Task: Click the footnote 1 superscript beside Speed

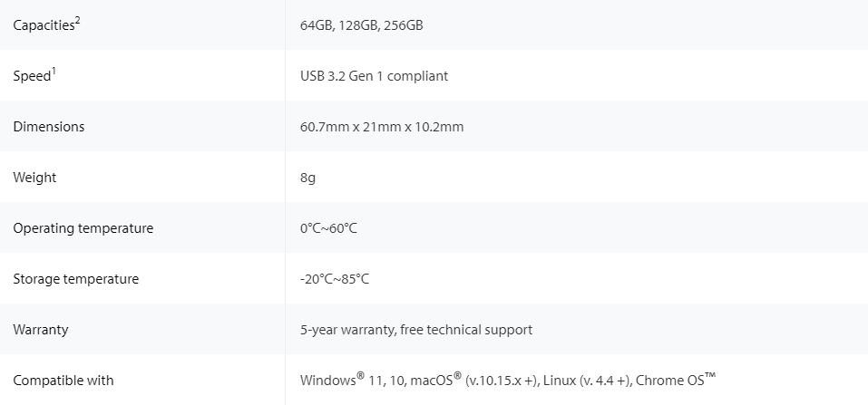Action: point(54,72)
